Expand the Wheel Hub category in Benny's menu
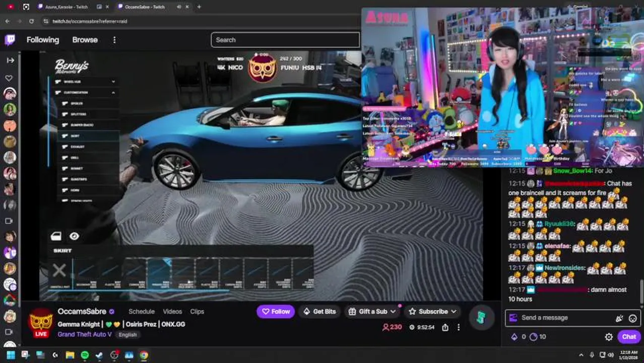The image size is (644, 363). tap(87, 82)
